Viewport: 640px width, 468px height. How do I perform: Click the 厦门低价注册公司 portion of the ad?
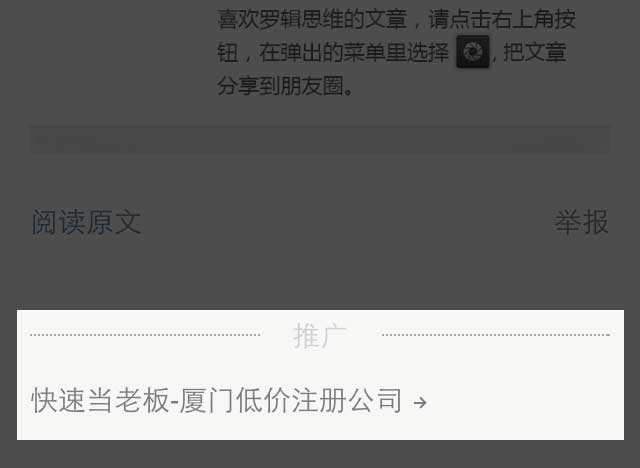click(x=291, y=401)
